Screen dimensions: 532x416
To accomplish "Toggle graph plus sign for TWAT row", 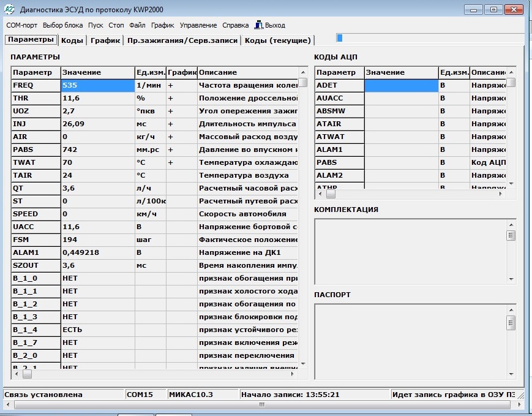I will 171,162.
